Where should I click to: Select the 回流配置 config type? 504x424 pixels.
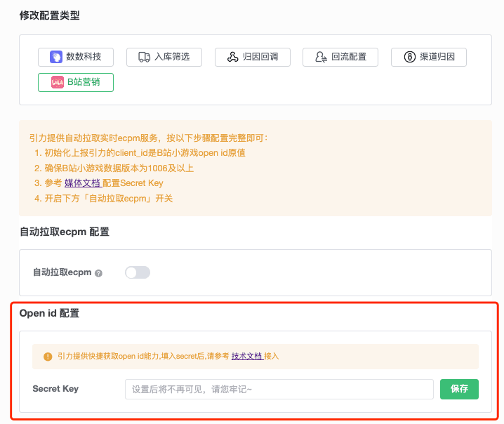coord(340,58)
